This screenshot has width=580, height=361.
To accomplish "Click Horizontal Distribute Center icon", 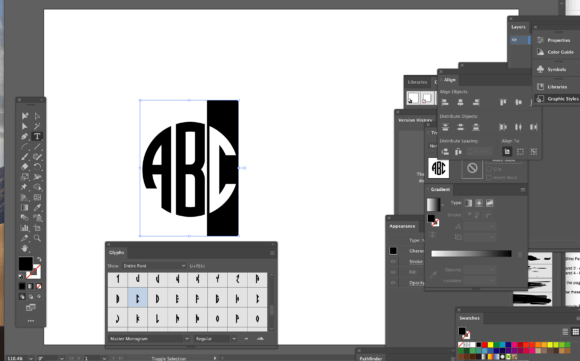I will [x=519, y=127].
